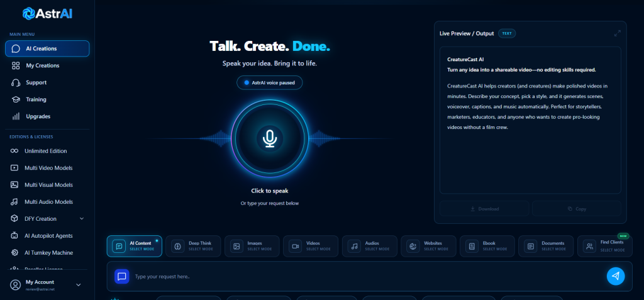Click the paper plane send button
The height and width of the screenshot is (300, 644).
[616, 276]
